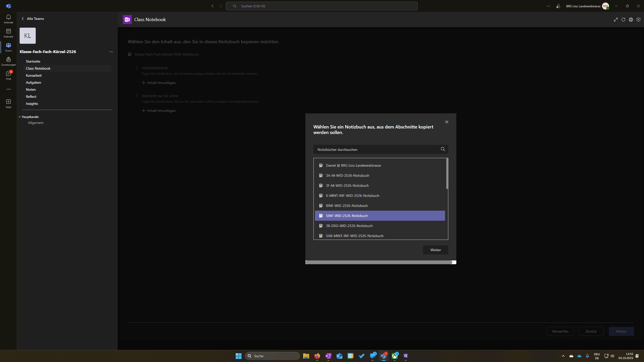644x362 pixels.
Task: Select 8INF-WID-2526-Notizbuch
Action: [x=380, y=206]
